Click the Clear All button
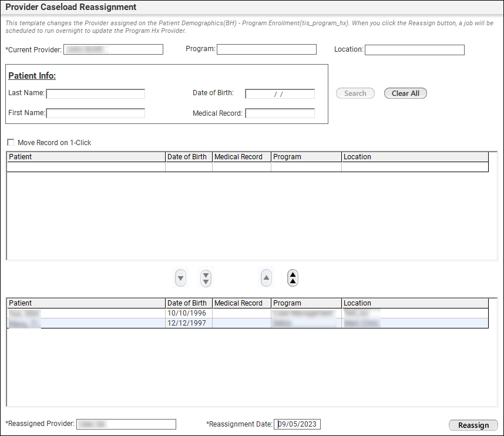 click(x=405, y=93)
